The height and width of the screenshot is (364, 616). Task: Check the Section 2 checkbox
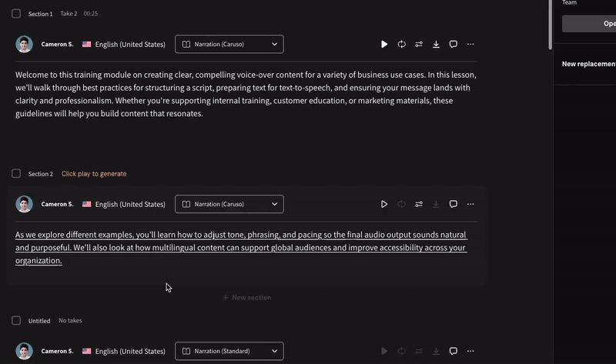point(16,174)
